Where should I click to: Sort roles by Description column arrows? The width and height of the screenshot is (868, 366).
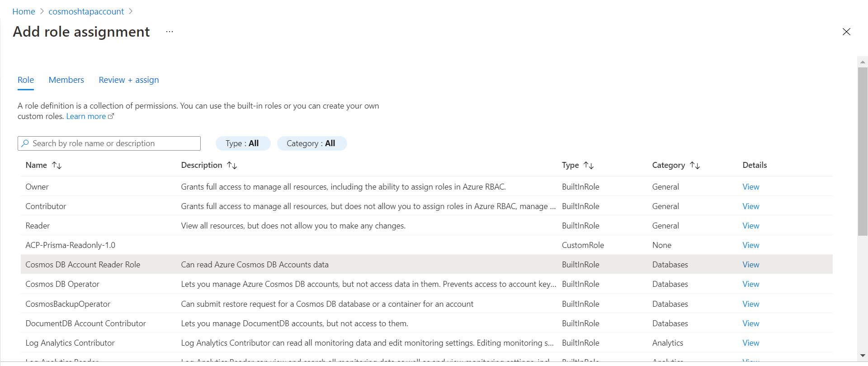232,166
